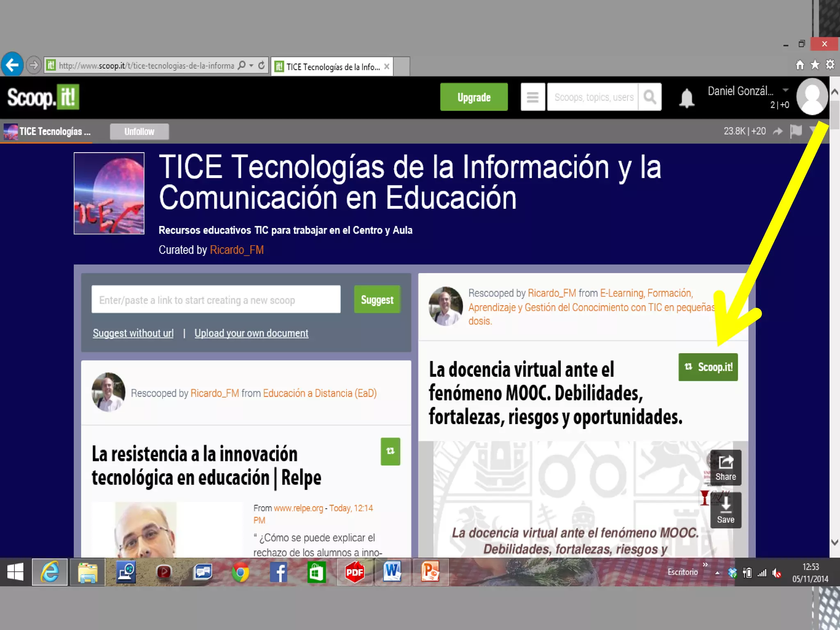Click the new scoop link input field
The width and height of the screenshot is (840, 630).
point(216,300)
